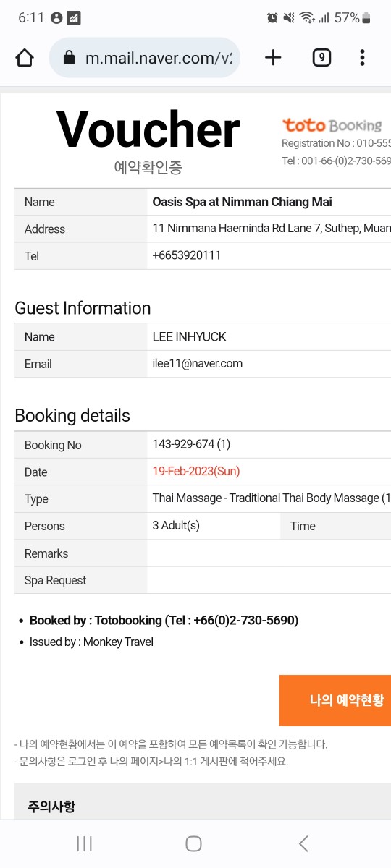Tap the 주의사항 section header
The width and height of the screenshot is (391, 868).
tap(51, 806)
